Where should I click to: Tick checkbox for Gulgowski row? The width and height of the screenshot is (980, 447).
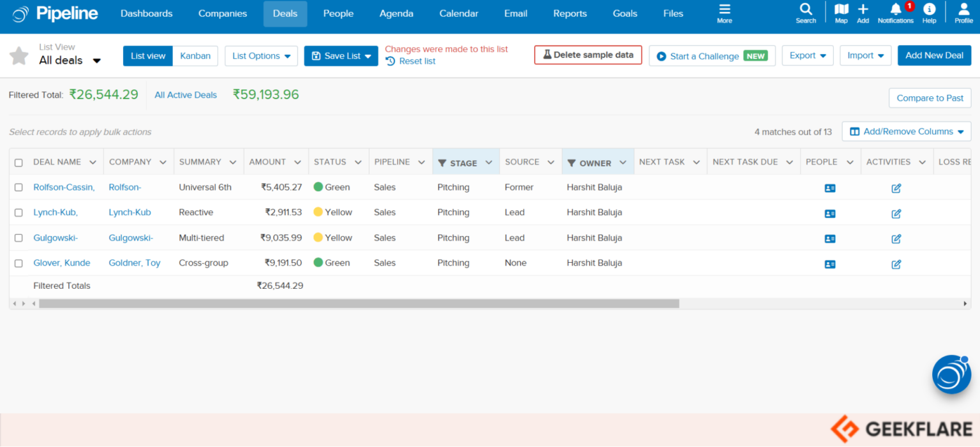coord(19,238)
